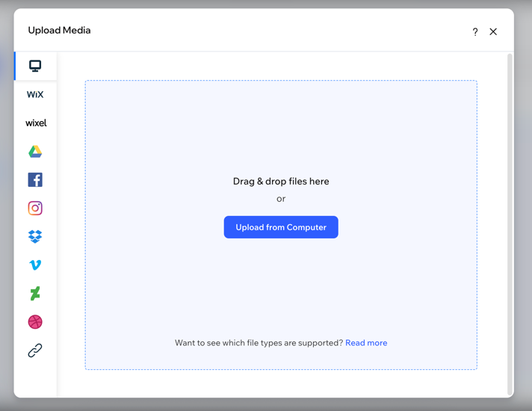
Task: Click the 'Drag & drop files here' text
Action: (281, 182)
